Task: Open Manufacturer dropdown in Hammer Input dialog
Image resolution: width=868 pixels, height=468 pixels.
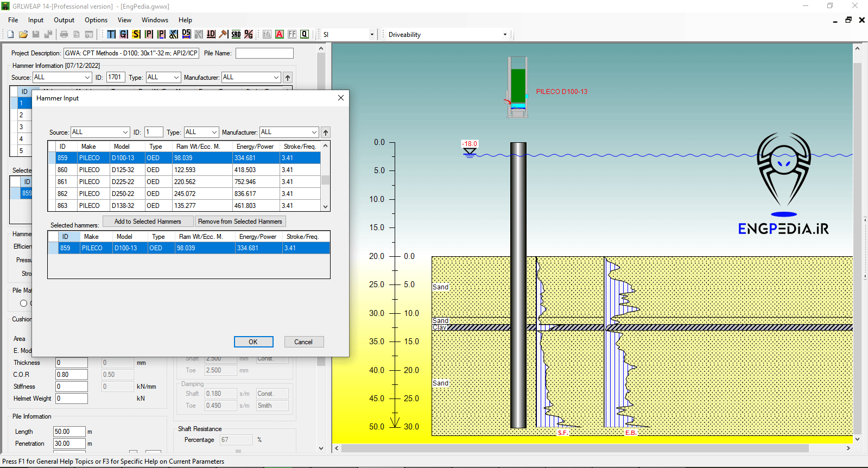Action: pos(289,132)
